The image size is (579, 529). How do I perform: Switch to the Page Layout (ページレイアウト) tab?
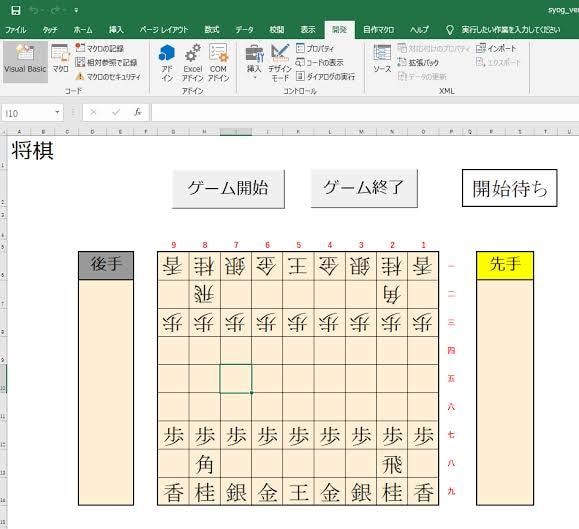point(164,30)
